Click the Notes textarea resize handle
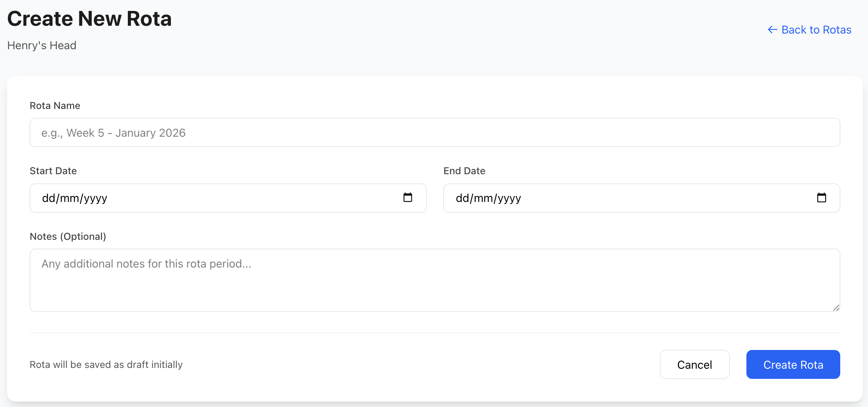The height and width of the screenshot is (407, 868). pos(836,308)
